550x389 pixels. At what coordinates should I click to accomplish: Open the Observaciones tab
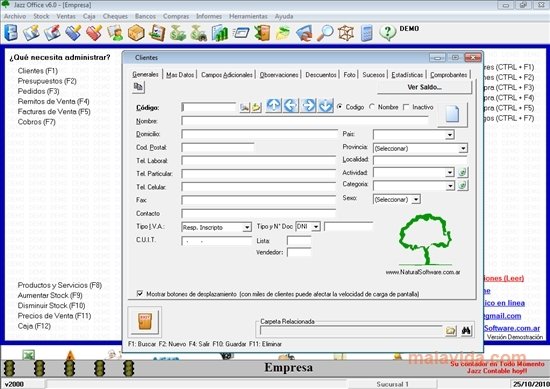pyautogui.click(x=279, y=75)
